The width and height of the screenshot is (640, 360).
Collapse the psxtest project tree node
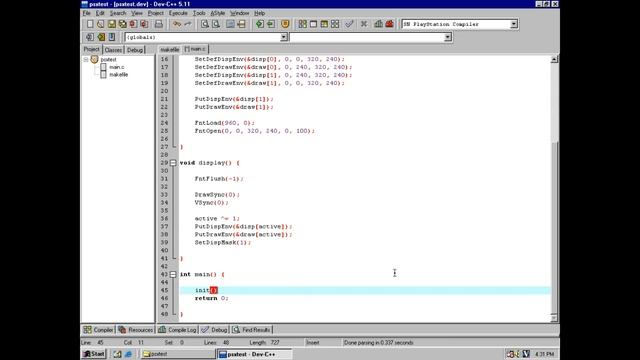click(x=86, y=60)
